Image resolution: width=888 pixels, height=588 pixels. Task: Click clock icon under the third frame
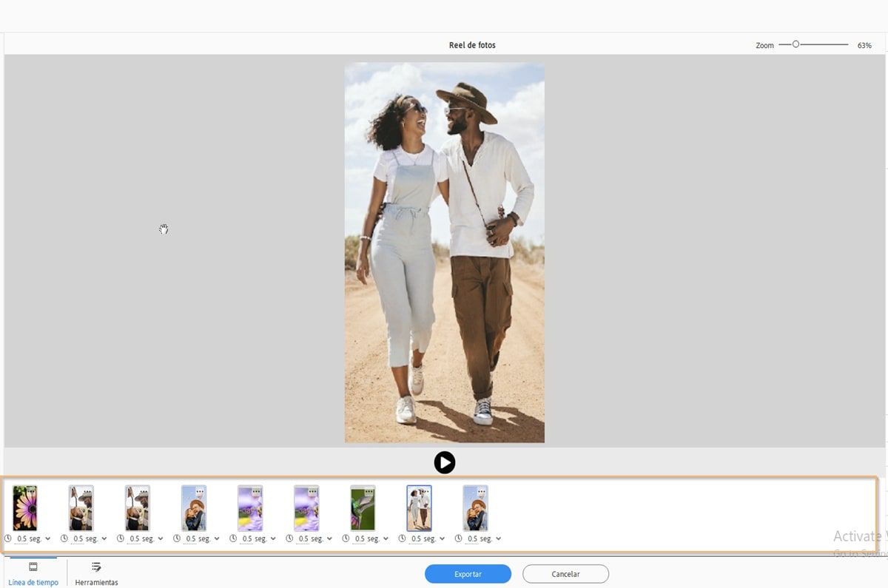[121, 538]
